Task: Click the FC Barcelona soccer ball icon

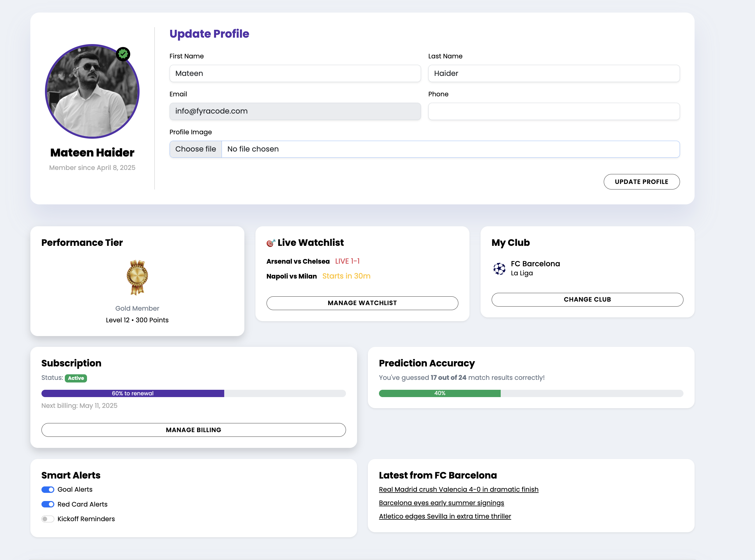Action: 499,269
